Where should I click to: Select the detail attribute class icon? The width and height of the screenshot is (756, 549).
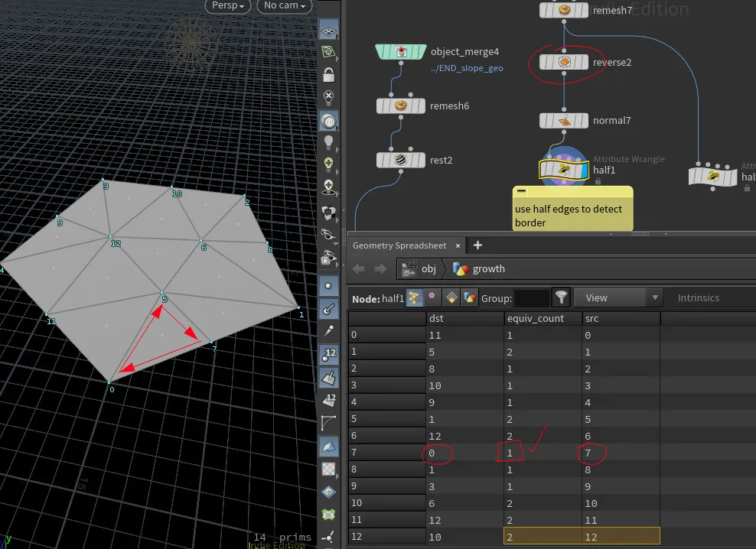coord(470,298)
